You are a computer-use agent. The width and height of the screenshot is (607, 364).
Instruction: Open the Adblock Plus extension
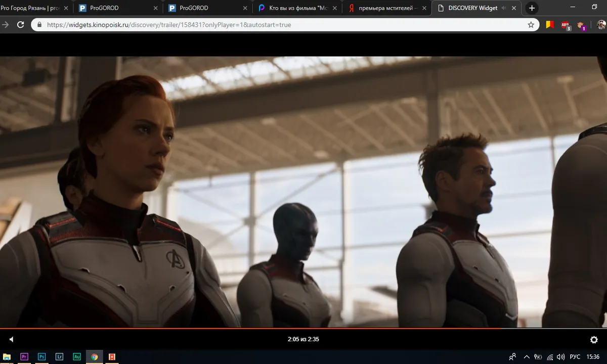click(x=566, y=25)
